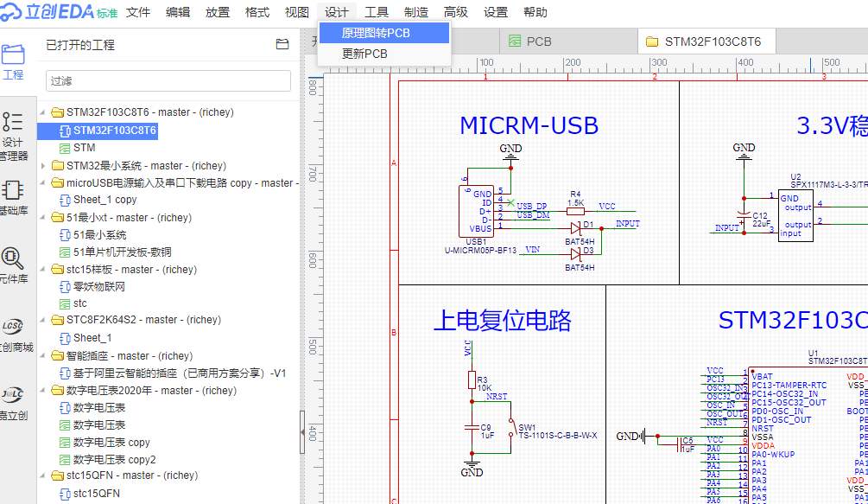Select the 数字电压表 copy2 file

click(115, 460)
